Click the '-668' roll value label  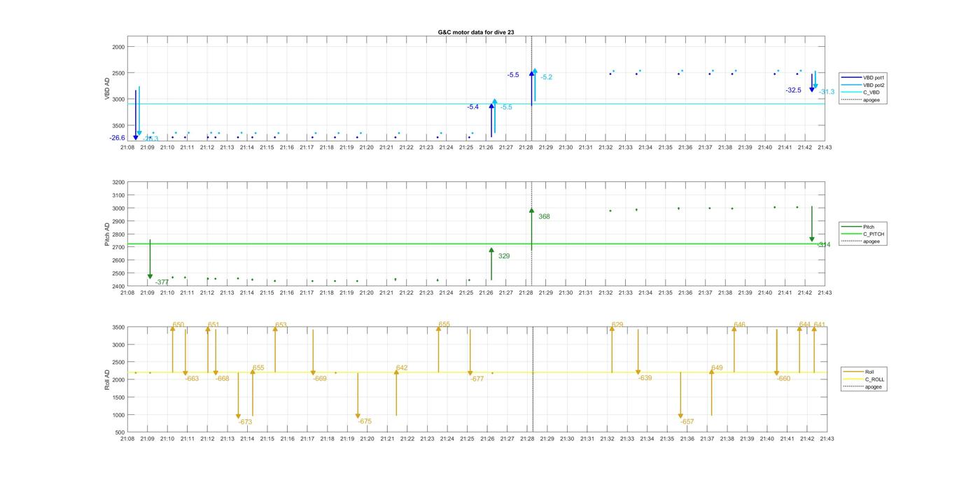click(223, 379)
